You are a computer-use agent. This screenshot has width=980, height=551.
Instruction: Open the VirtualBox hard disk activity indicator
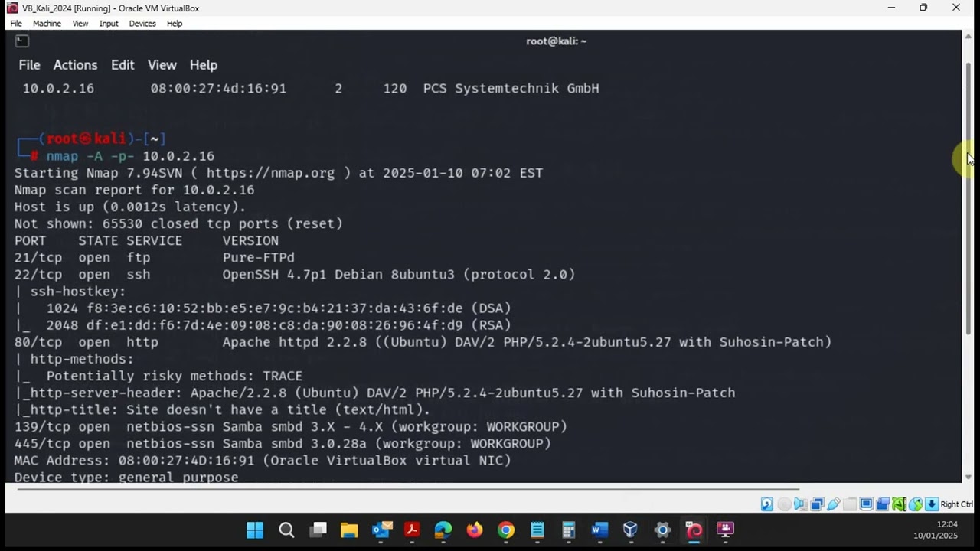[767, 504]
